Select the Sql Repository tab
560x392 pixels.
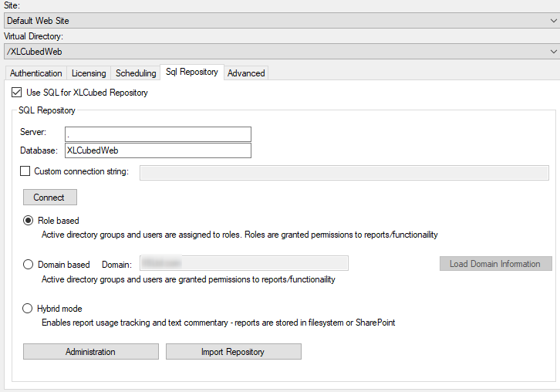tap(191, 72)
